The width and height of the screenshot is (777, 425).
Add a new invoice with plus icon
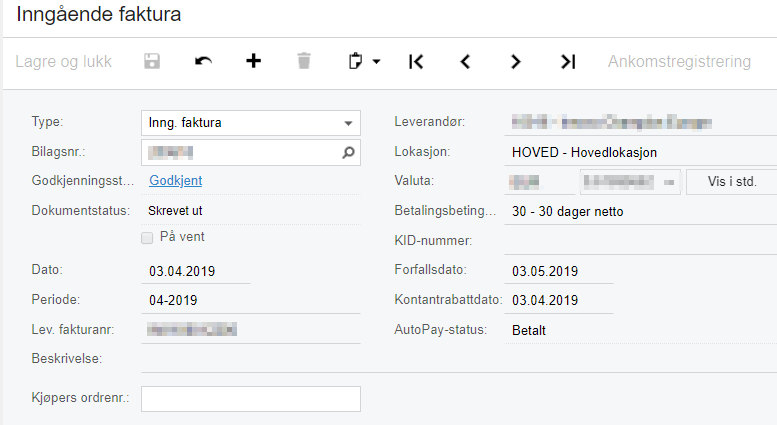pos(253,61)
